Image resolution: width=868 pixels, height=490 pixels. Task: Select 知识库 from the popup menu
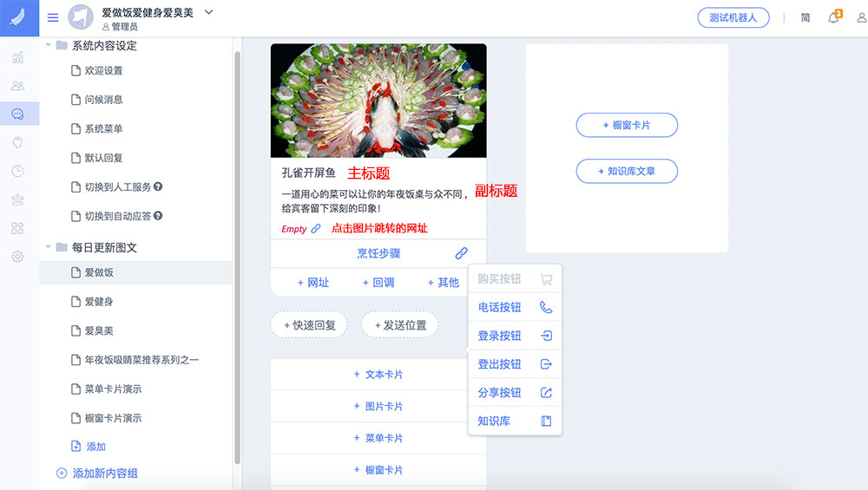coord(515,421)
